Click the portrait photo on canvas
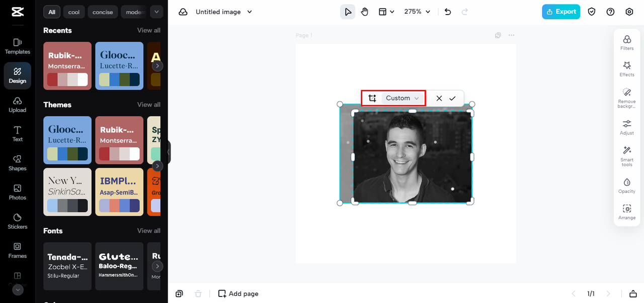 click(413, 157)
